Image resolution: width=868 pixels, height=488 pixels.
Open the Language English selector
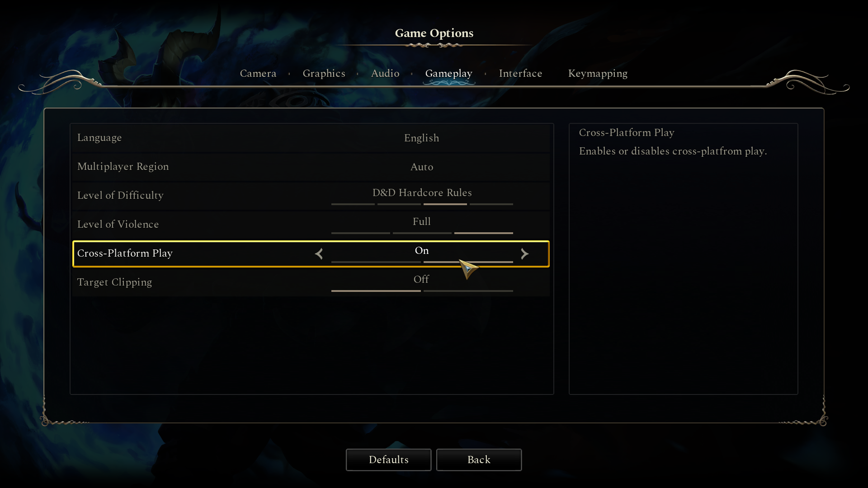(422, 138)
